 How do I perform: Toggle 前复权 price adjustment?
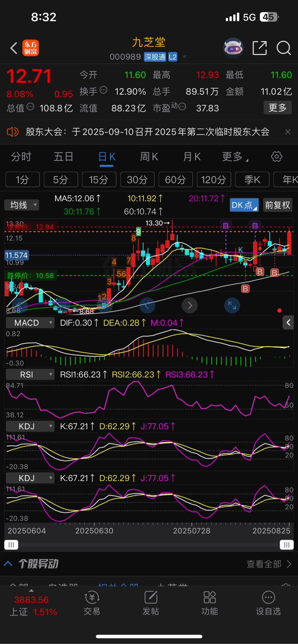tap(277, 205)
